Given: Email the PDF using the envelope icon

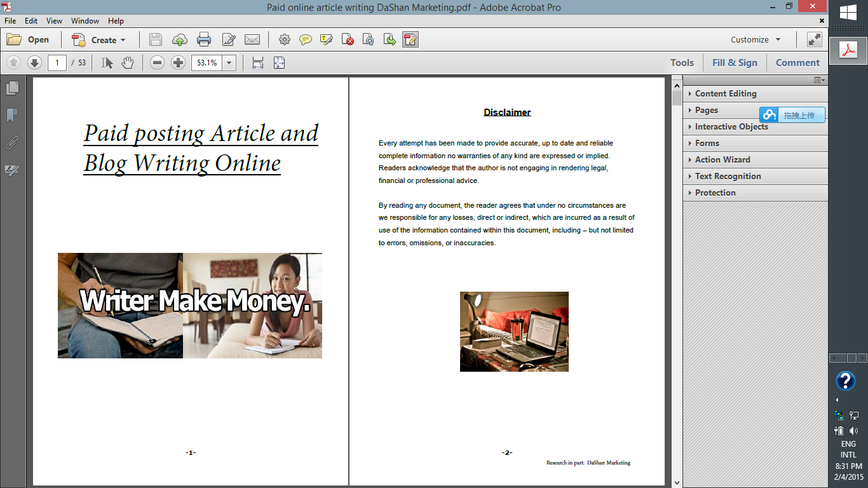Looking at the screenshot, I should (253, 39).
